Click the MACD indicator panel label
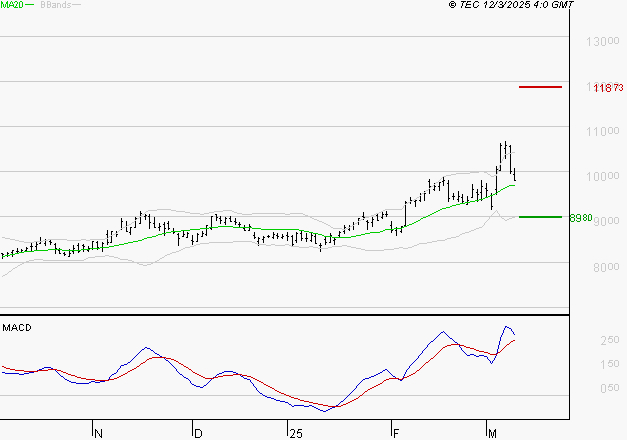The image size is (627, 440). pyautogui.click(x=17, y=328)
